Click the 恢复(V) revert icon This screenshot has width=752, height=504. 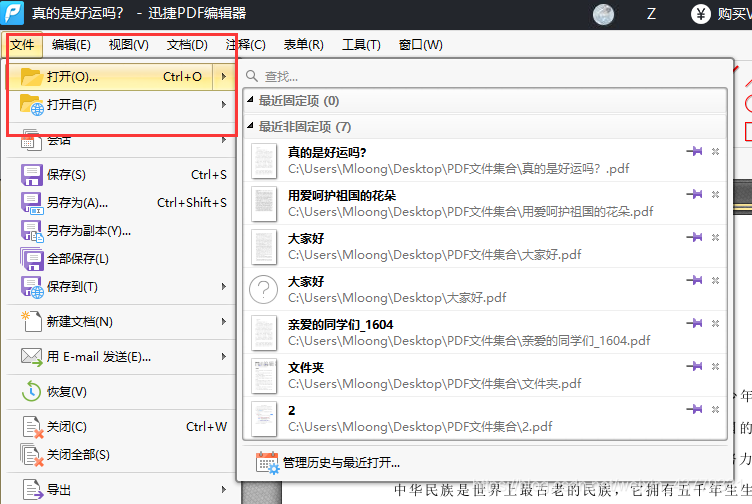32,392
